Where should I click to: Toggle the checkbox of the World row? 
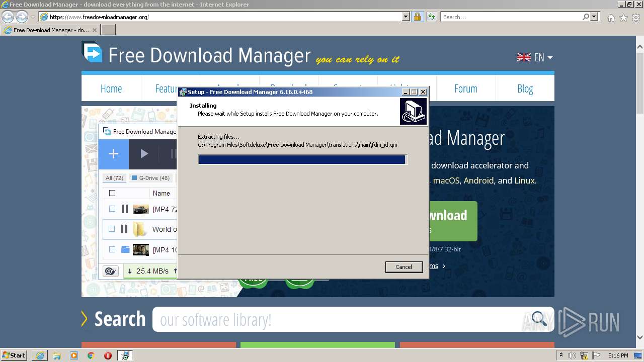point(112,229)
